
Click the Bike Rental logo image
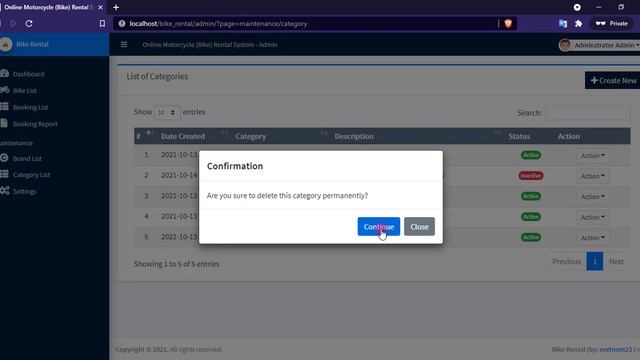coord(6,44)
